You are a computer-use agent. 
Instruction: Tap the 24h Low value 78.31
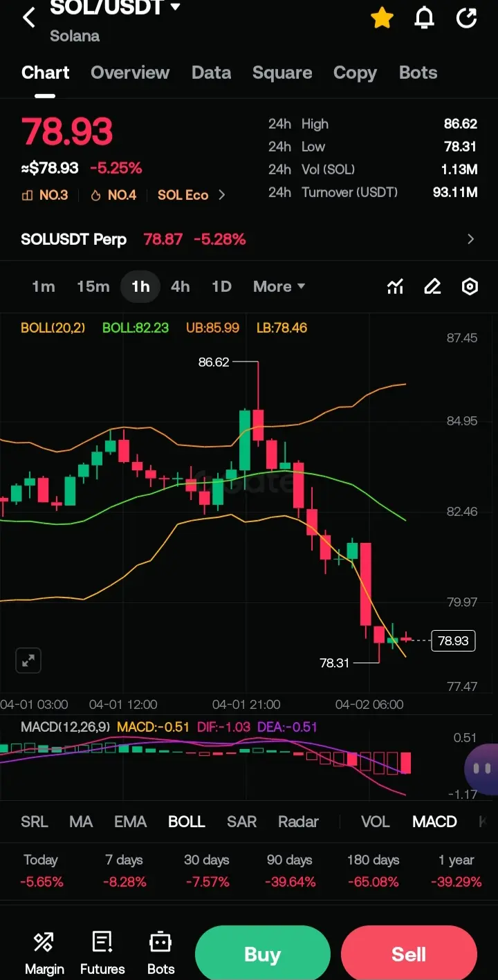pos(461,147)
